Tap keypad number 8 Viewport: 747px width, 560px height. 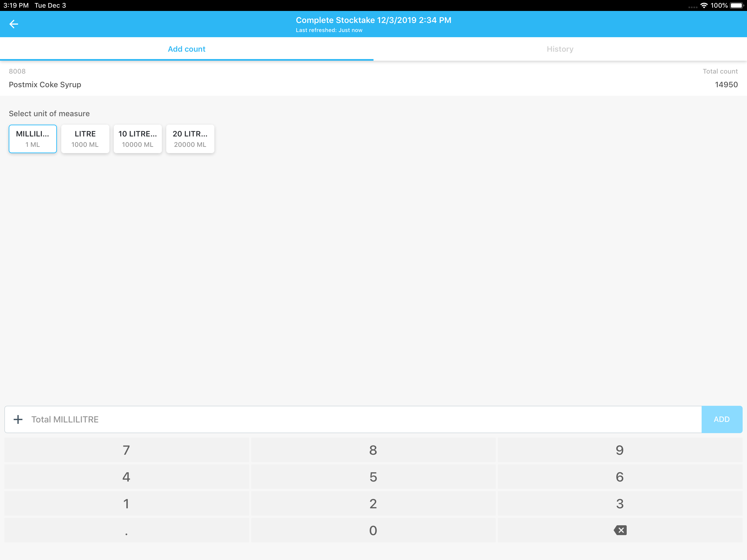(373, 450)
